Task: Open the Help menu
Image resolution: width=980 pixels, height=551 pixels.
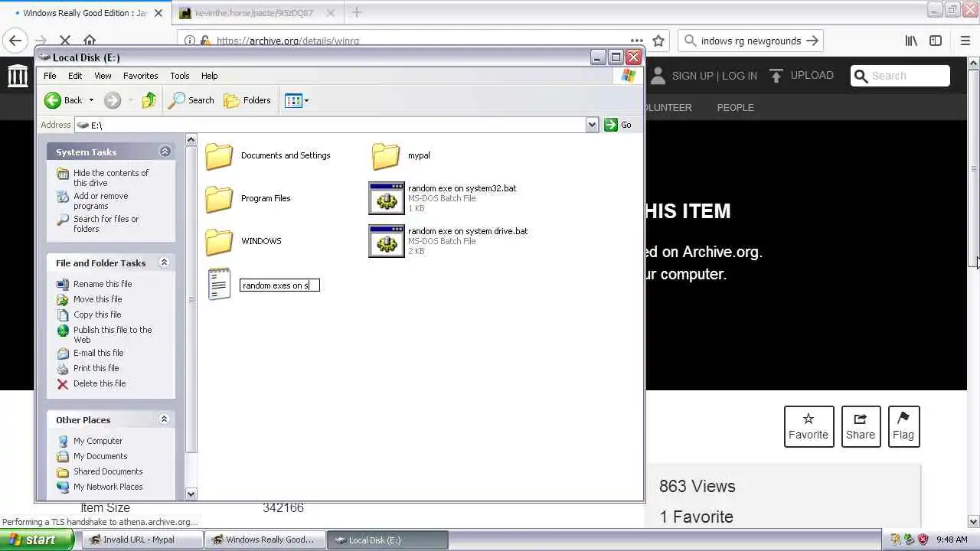Action: [210, 76]
